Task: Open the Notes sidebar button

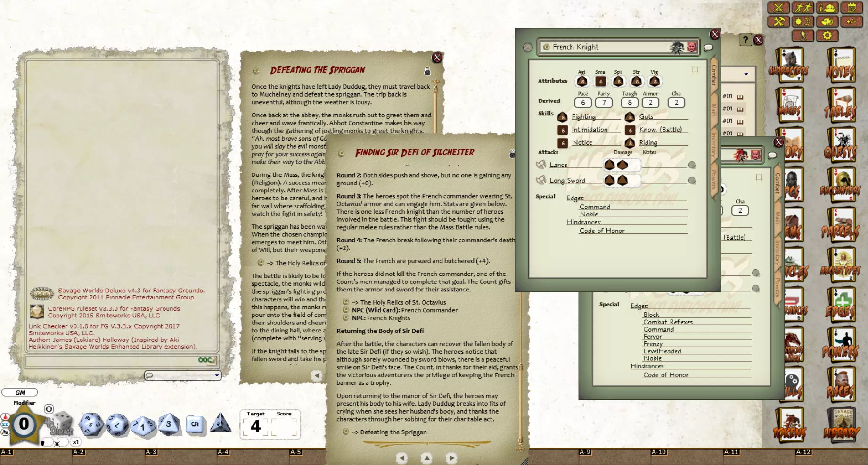Action: coord(841,65)
